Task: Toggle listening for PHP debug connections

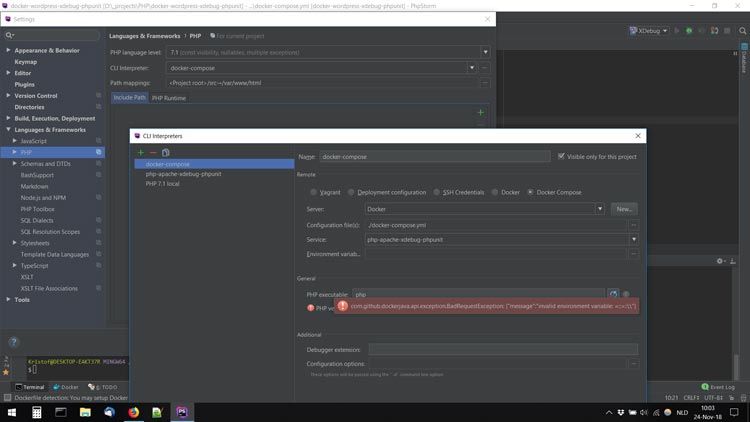Action: 714,31
